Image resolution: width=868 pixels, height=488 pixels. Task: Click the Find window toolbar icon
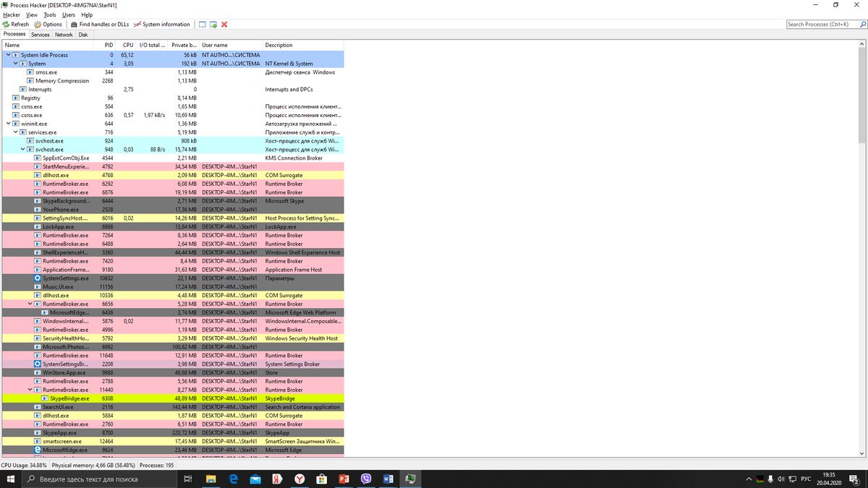tap(203, 24)
